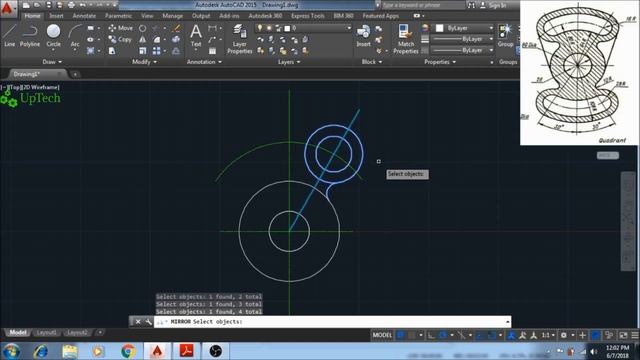640x360 pixels.
Task: Switch to the Manage ribbon tab
Action: pyautogui.click(x=173, y=16)
